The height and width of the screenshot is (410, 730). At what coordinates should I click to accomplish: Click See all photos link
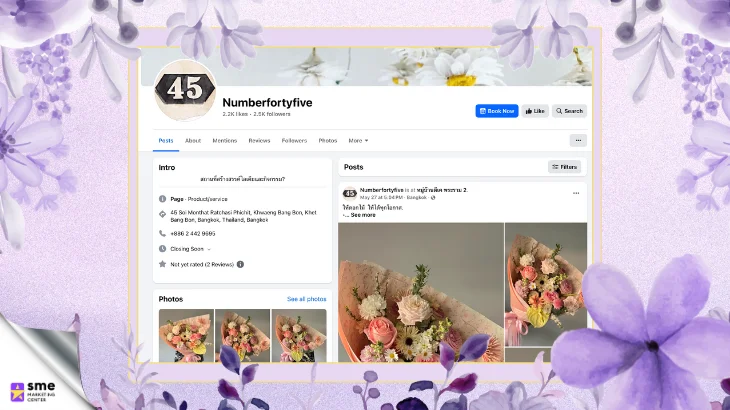tap(306, 299)
